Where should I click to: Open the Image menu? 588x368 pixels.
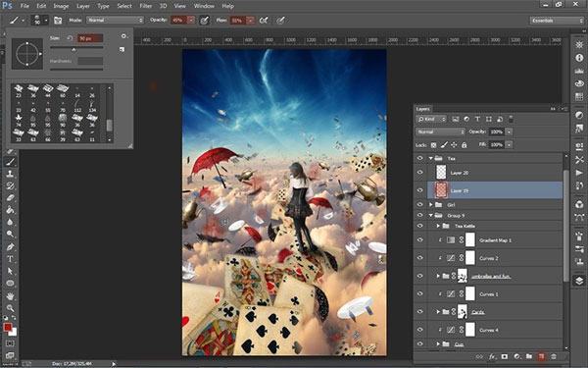61,6
